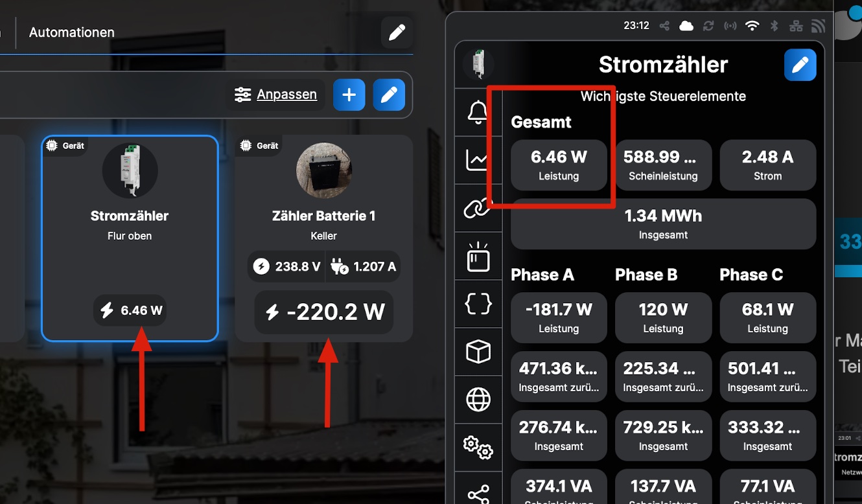862x504 pixels.
Task: Select the chain link sidebar icon
Action: pos(478,209)
